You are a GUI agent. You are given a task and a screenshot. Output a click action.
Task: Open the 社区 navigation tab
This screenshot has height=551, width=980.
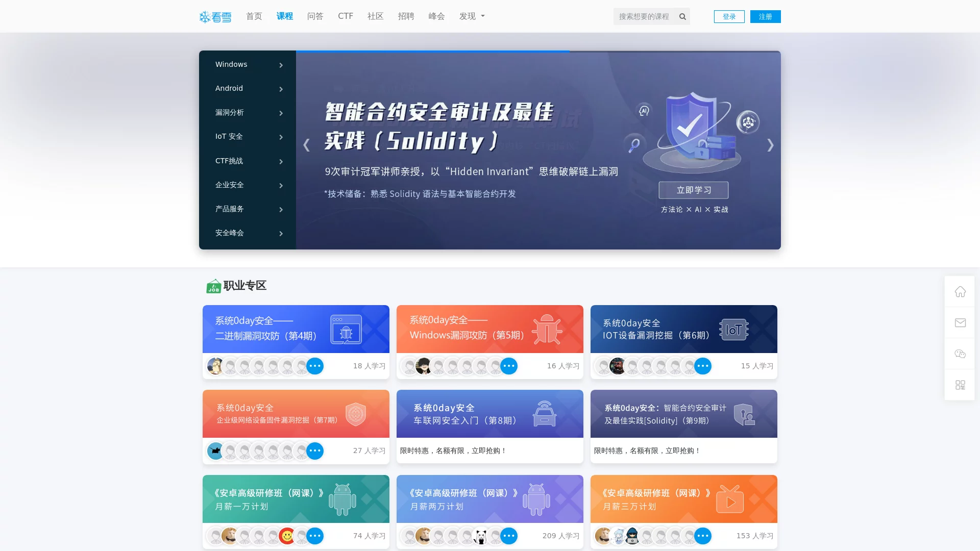375,16
